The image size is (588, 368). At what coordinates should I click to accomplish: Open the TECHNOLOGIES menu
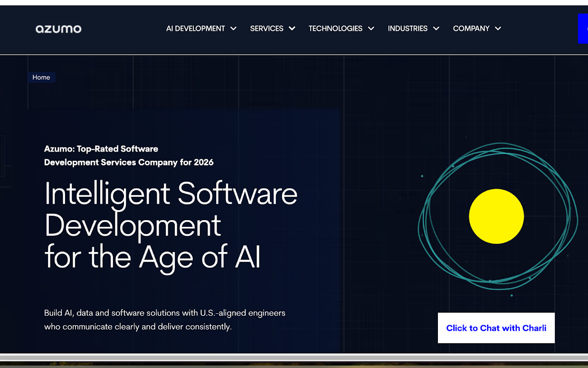point(335,29)
